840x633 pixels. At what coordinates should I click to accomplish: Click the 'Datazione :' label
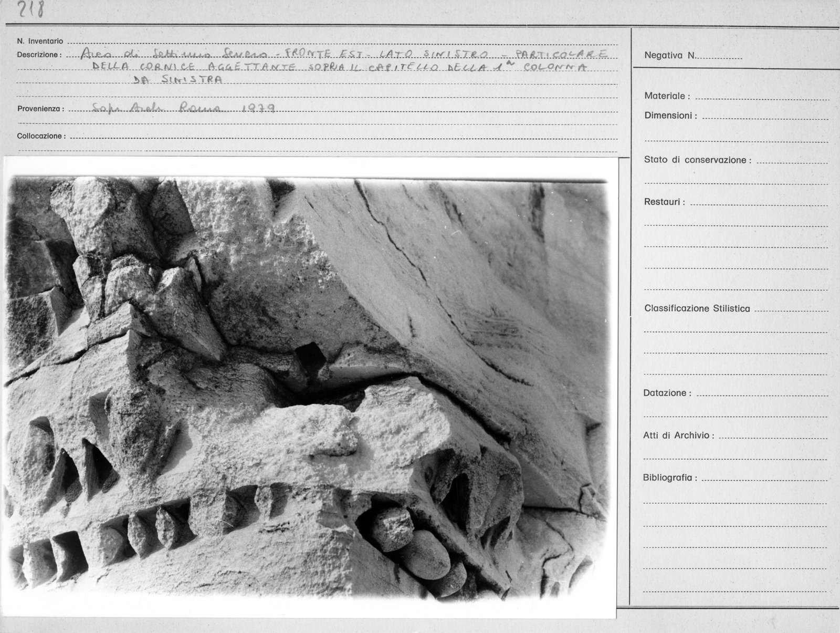pos(667,393)
